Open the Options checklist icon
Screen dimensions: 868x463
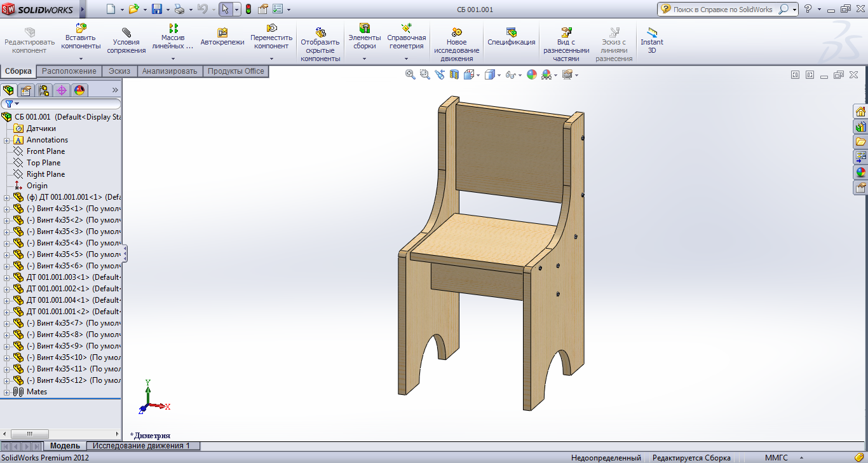pyautogui.click(x=278, y=9)
